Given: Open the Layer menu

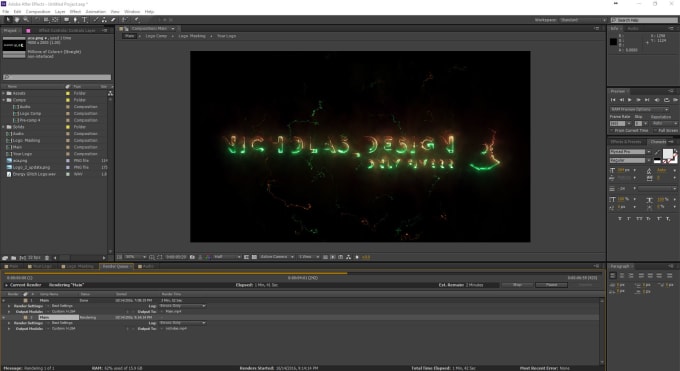Looking at the screenshot, I should click(60, 11).
